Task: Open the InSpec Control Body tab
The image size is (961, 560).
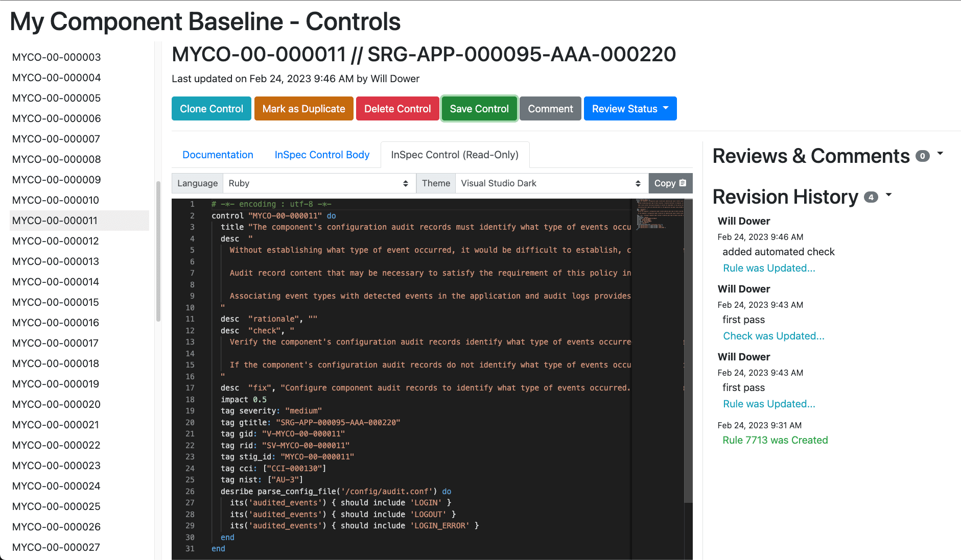Action: click(x=322, y=155)
